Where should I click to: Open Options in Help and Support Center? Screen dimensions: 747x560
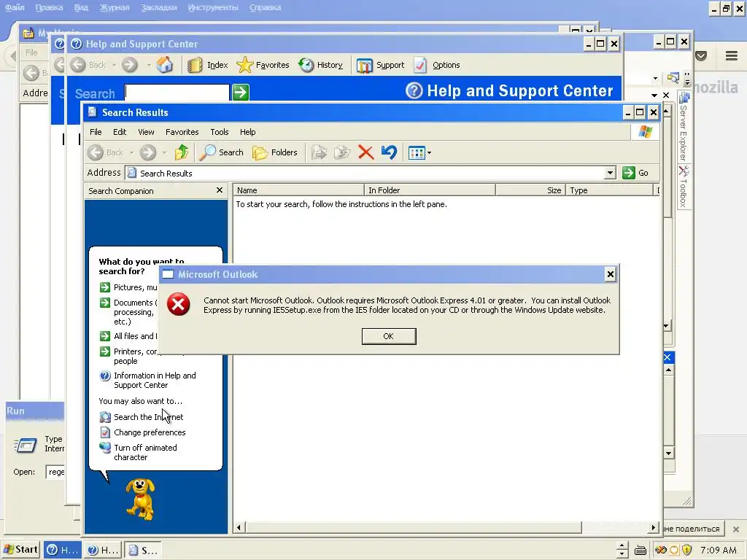pyautogui.click(x=437, y=65)
